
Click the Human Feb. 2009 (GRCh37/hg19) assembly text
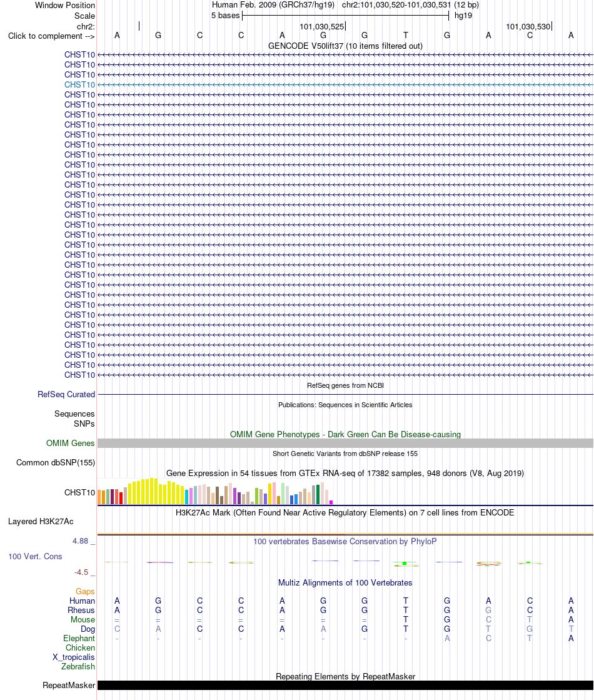(273, 5)
